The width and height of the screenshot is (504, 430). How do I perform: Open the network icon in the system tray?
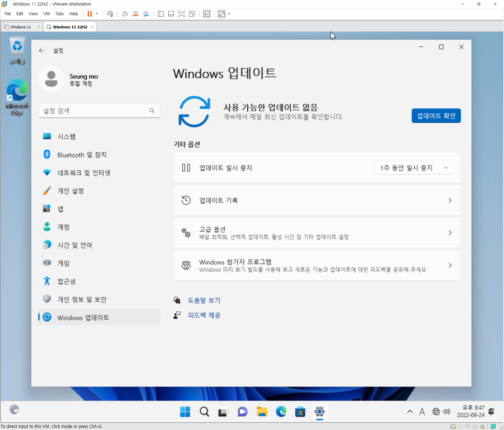point(436,412)
